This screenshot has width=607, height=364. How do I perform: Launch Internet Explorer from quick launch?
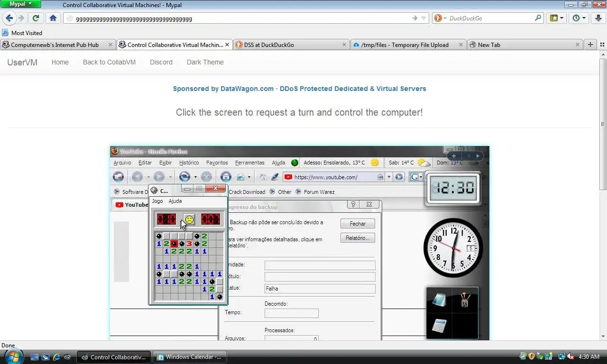coord(56,357)
